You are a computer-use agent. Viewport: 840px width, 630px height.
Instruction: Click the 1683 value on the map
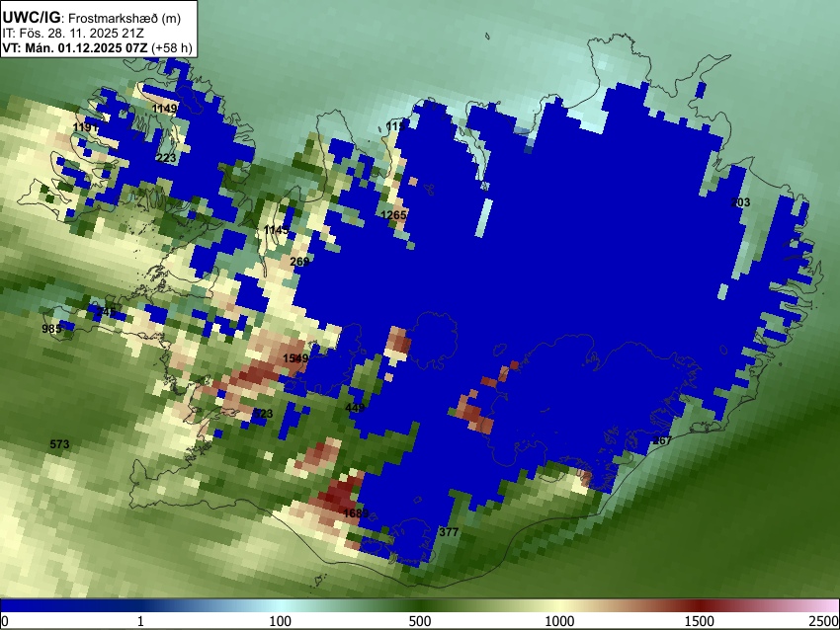[x=356, y=513]
